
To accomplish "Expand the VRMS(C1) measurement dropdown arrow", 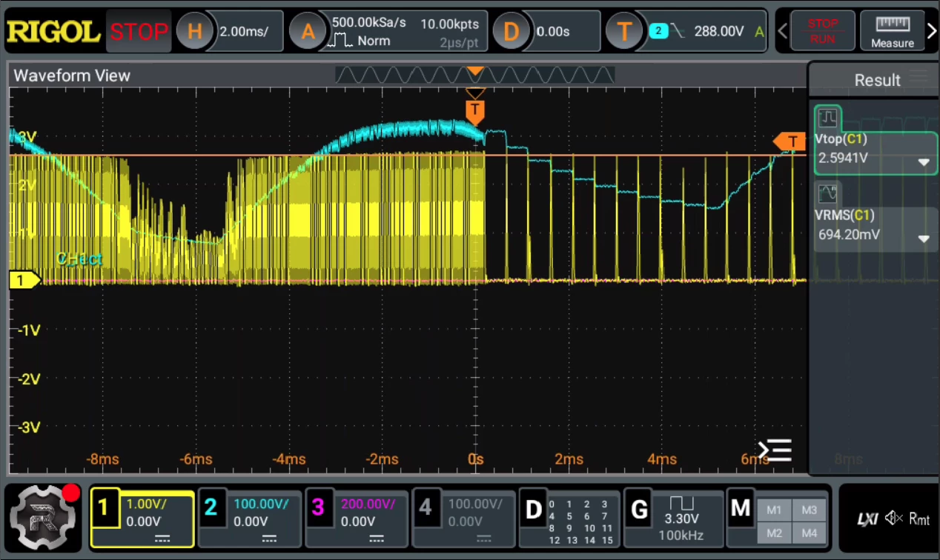I will coord(924,239).
